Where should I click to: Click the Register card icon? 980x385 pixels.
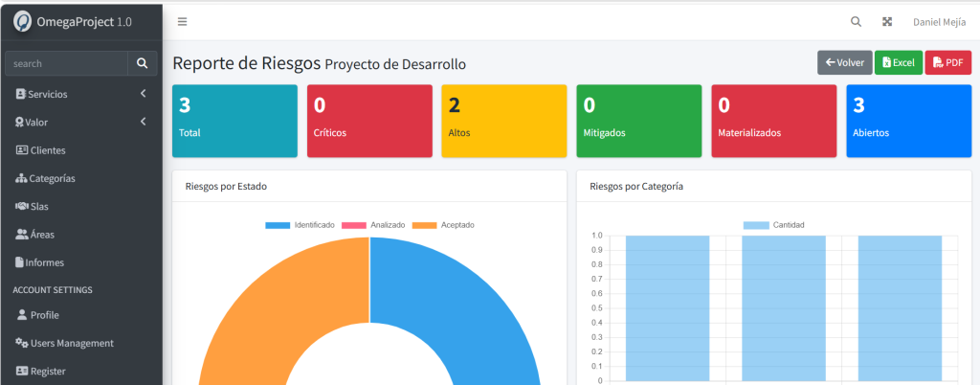pos(22,372)
